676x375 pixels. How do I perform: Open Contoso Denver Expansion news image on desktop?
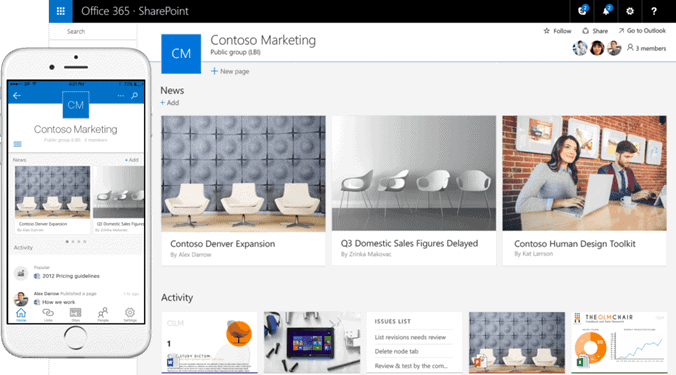(x=243, y=173)
